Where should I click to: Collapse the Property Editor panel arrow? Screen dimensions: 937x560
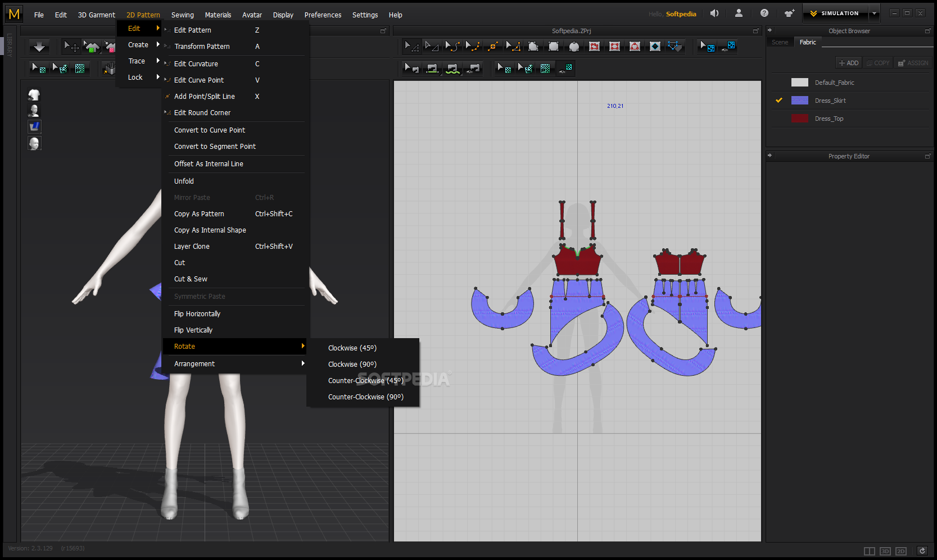click(769, 156)
